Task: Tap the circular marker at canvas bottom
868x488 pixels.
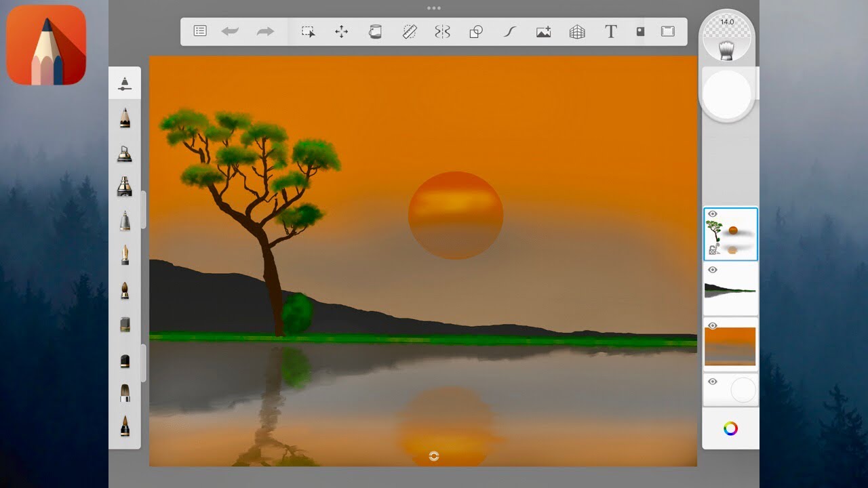Action: (x=434, y=457)
